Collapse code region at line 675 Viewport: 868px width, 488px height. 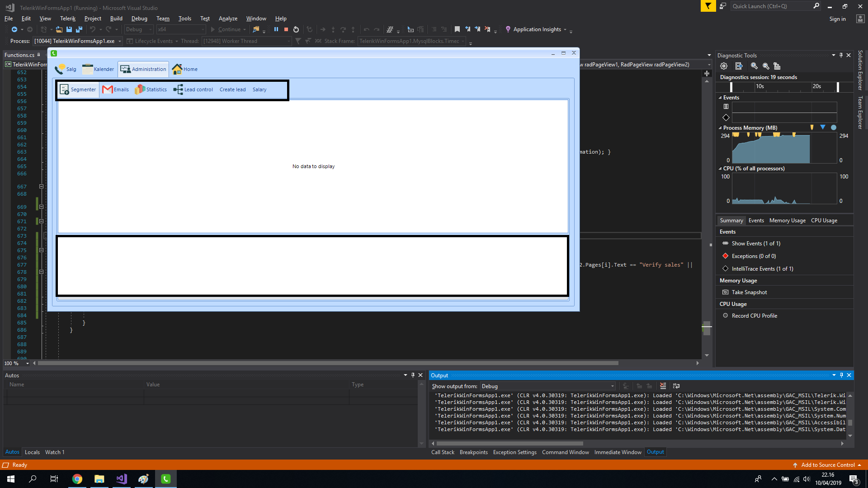tap(41, 250)
